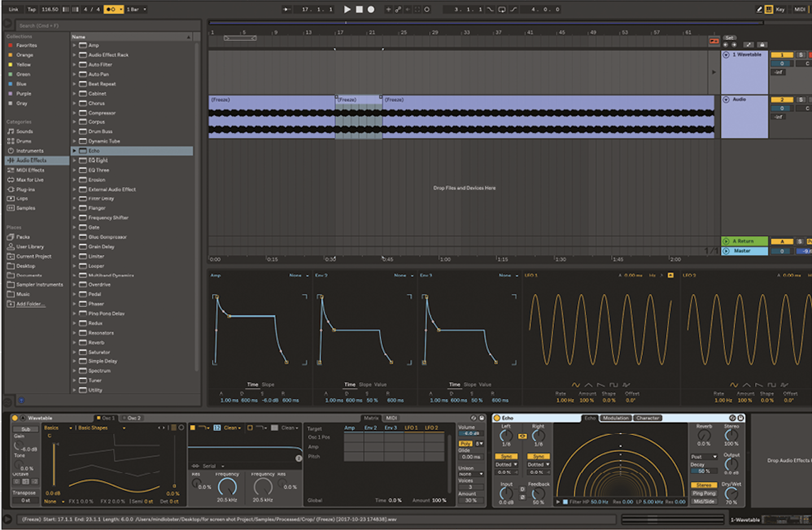
Task: Toggle Echo device activator
Action: [497, 418]
